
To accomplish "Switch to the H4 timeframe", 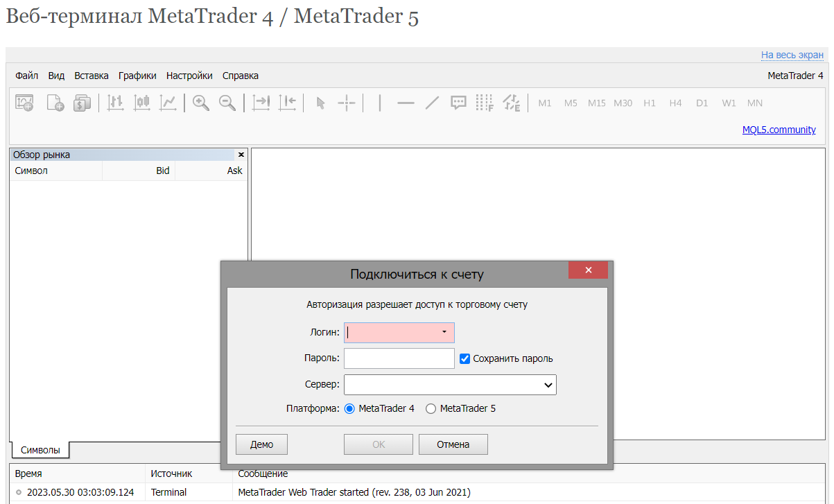I will click(x=676, y=103).
